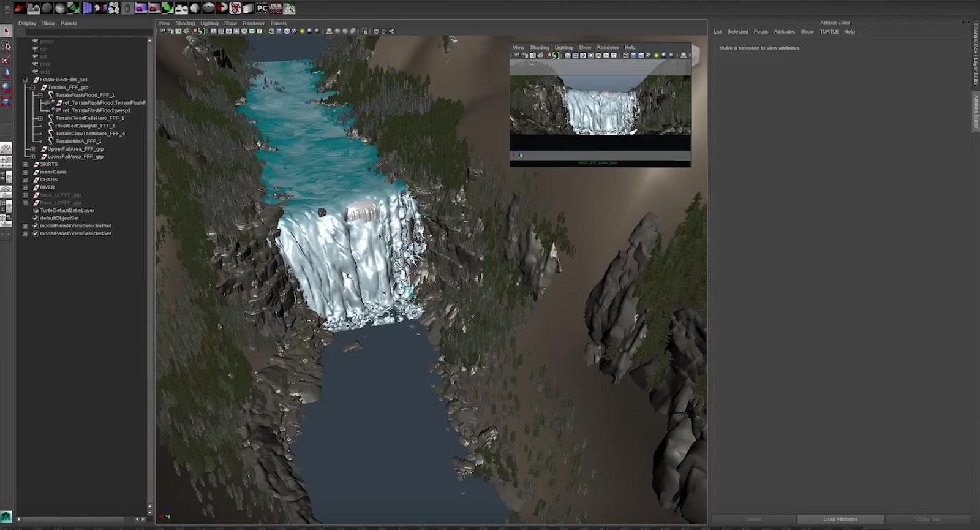Viewport: 980px width, 530px height.
Task: Click the outliner scrollbar up arrow
Action: point(149,40)
